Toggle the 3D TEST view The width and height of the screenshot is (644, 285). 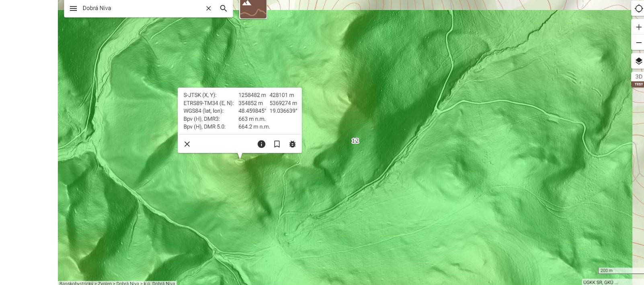[638, 79]
